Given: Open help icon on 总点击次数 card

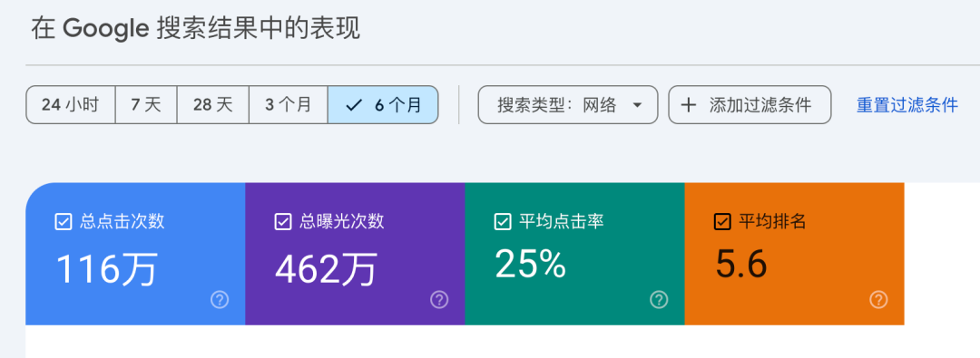Looking at the screenshot, I should 220,300.
